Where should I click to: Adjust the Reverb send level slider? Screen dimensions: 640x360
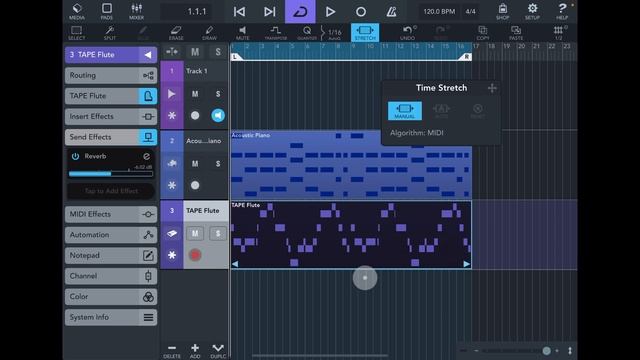[x=111, y=173]
